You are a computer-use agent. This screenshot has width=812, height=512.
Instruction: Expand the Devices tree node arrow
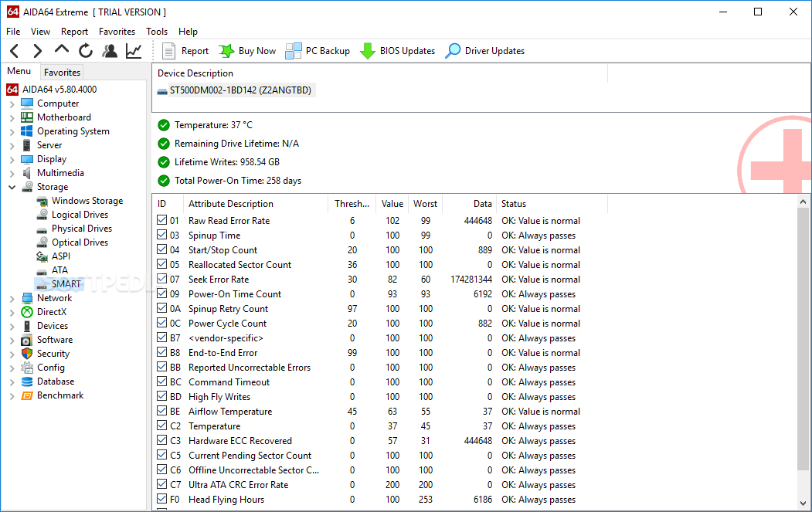click(x=12, y=326)
